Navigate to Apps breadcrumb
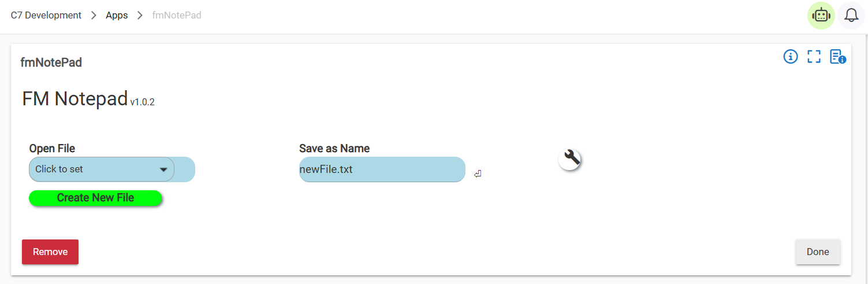Viewport: 868px width, 284px height. 117,16
